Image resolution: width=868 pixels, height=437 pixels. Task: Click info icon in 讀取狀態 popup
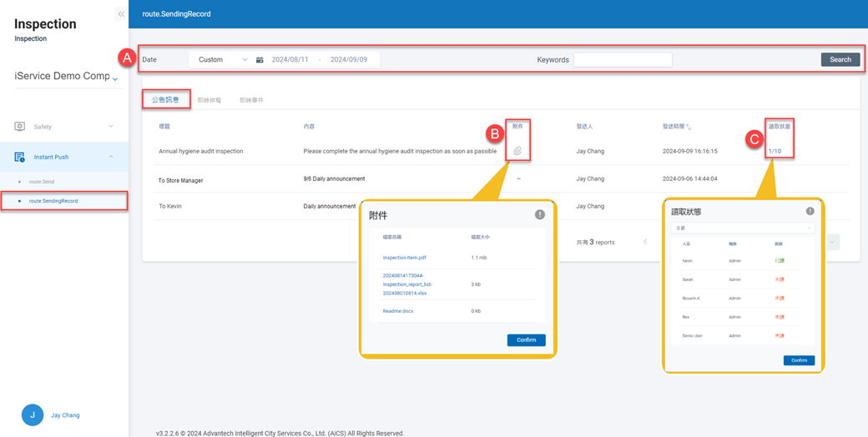(810, 211)
